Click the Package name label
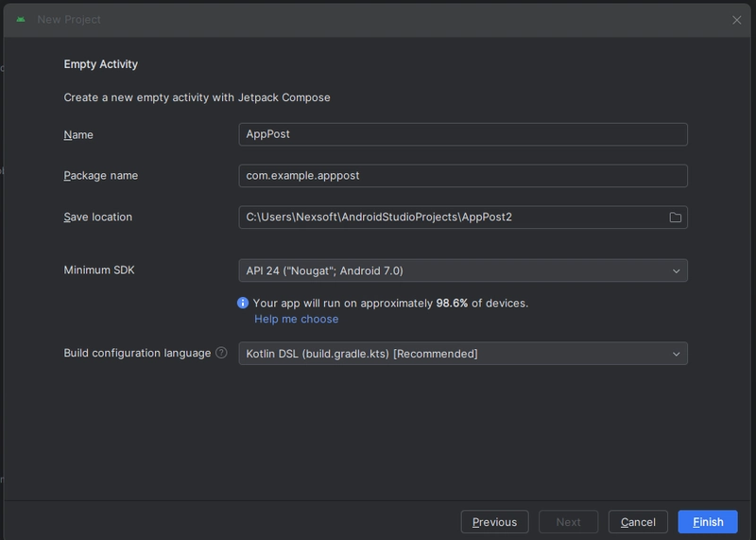This screenshot has width=756, height=540. click(101, 176)
